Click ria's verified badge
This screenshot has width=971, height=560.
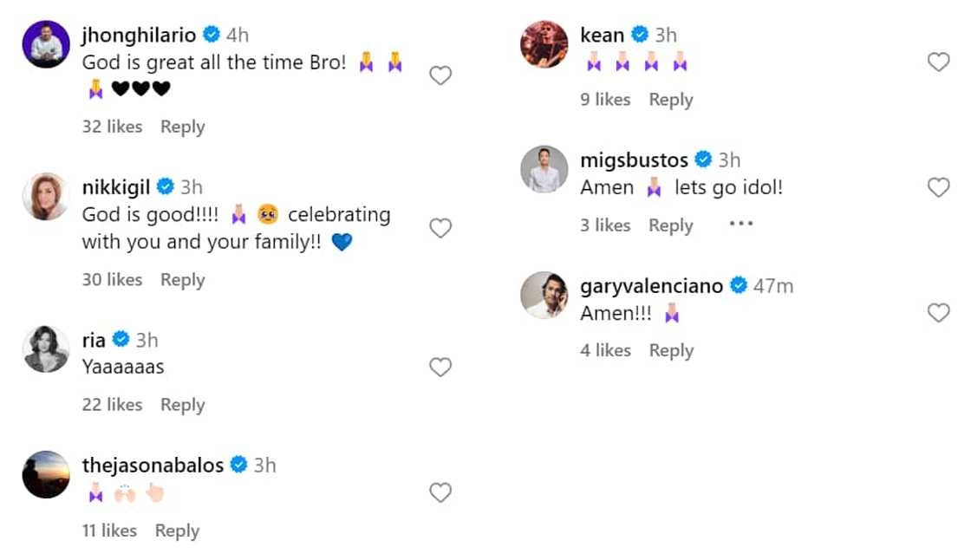pyautogui.click(x=119, y=340)
